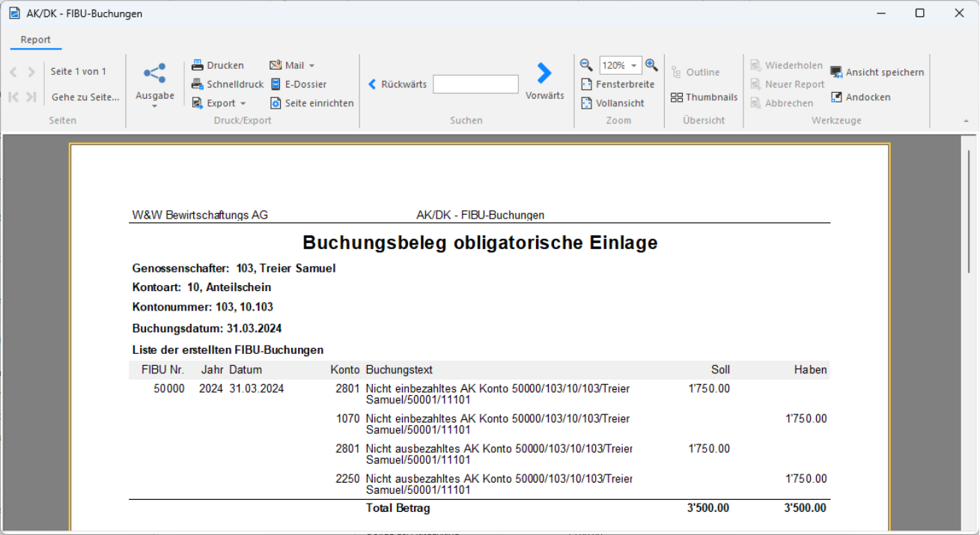Collapse the ribbon with small arrow
Screen dimensions: 980x535
tap(966, 120)
